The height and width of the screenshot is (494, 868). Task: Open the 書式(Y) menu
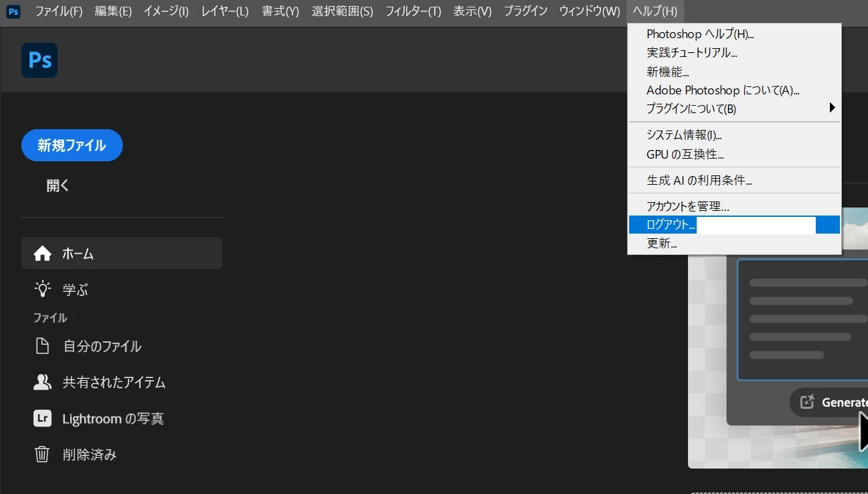[280, 11]
